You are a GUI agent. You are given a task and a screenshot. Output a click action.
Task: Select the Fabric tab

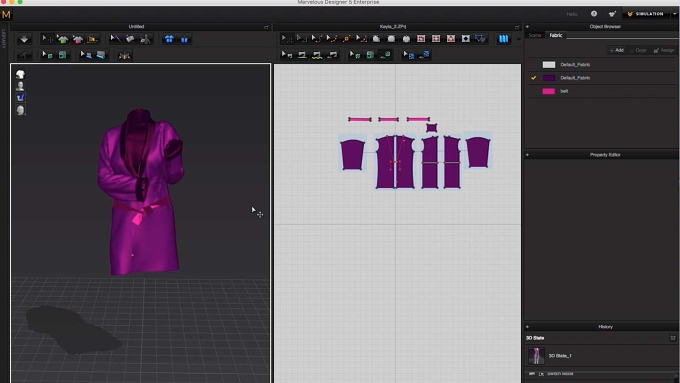click(556, 36)
